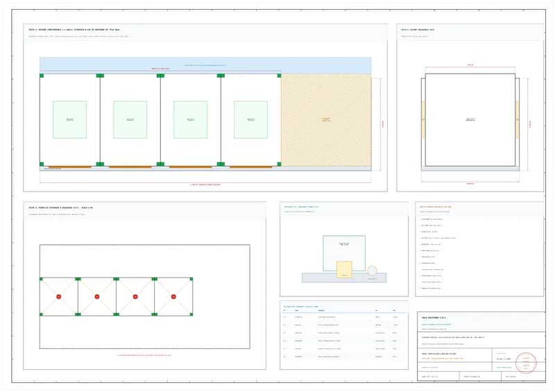Click the left yellow side bar in the cross-section view
The height and width of the screenshot is (392, 555).
tap(423, 120)
